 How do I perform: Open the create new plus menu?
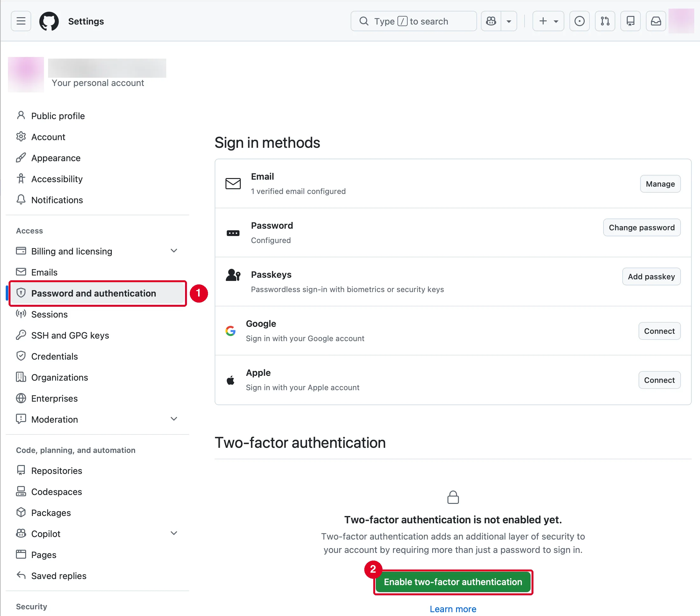[548, 21]
